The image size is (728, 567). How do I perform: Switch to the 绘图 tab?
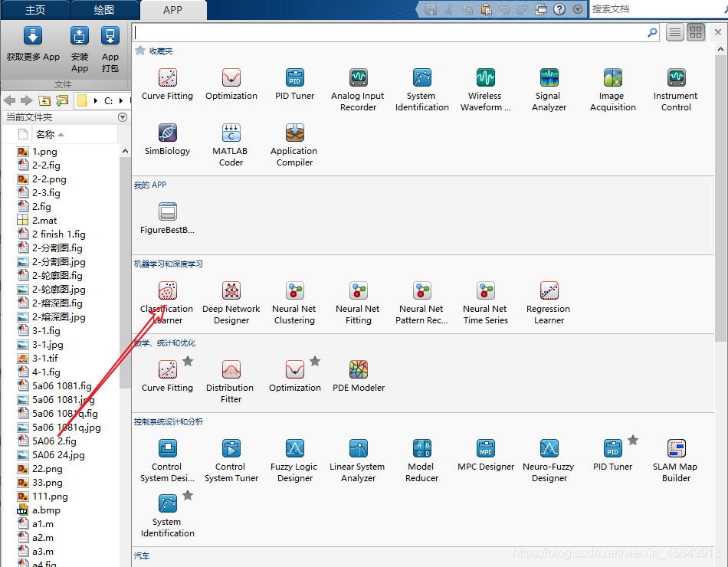tap(104, 10)
